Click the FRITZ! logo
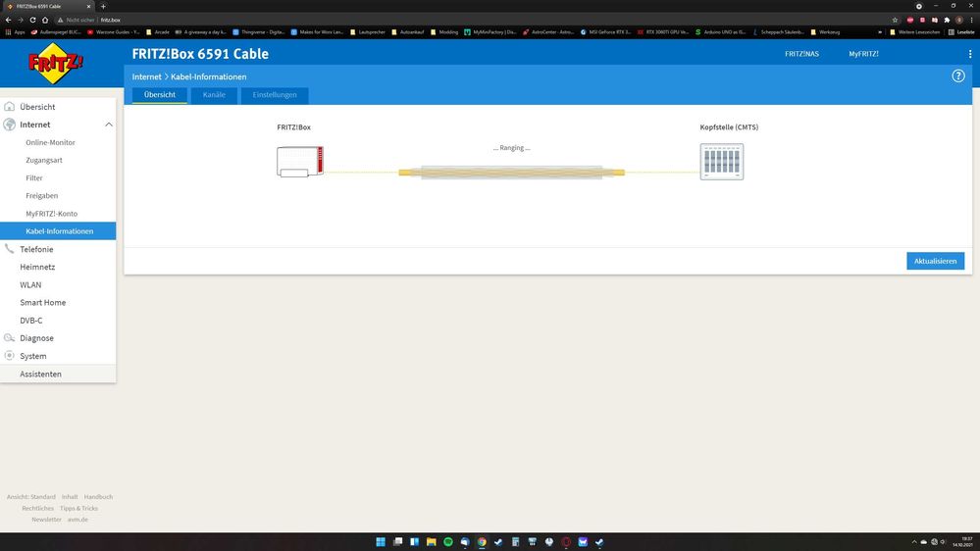The height and width of the screenshot is (551, 980). coord(56,64)
